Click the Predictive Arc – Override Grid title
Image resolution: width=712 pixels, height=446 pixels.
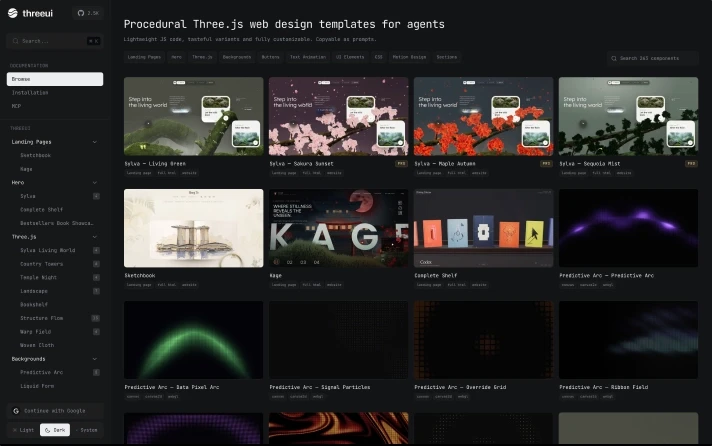coord(460,387)
